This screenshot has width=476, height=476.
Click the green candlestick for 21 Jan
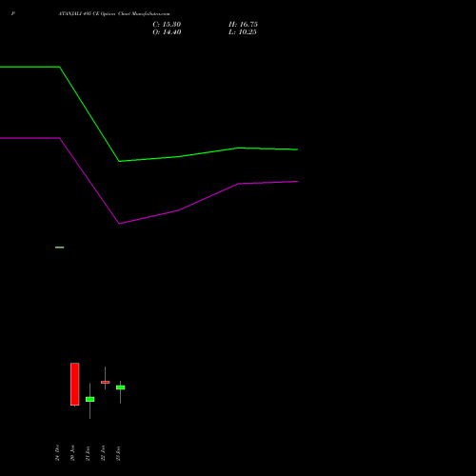90,399
